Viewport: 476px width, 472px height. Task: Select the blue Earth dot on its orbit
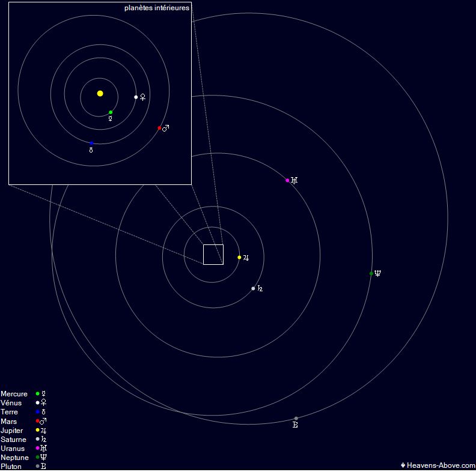(x=91, y=144)
